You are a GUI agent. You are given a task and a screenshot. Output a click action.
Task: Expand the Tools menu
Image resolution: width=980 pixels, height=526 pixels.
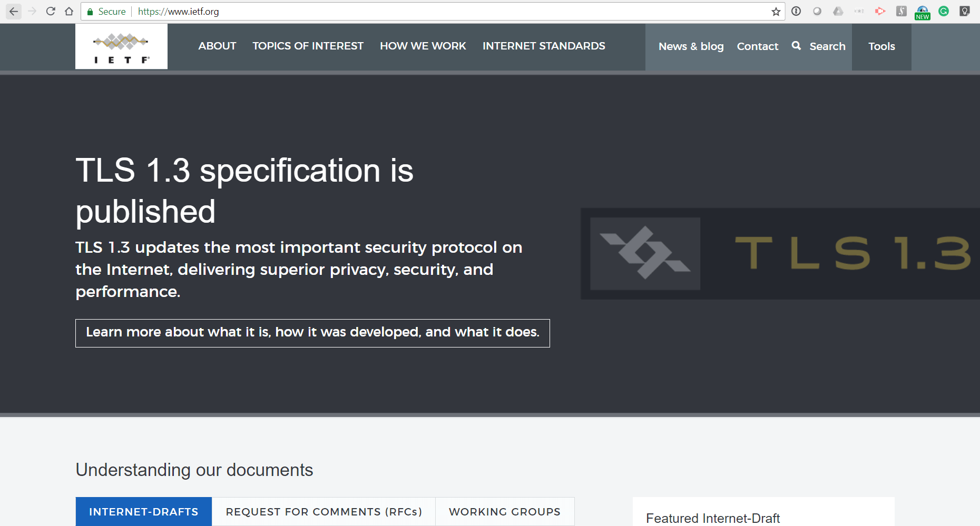point(881,47)
